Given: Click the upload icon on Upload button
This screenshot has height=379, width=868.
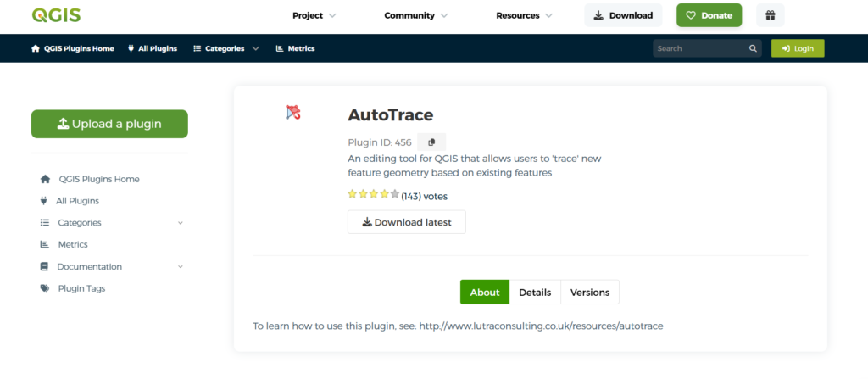Looking at the screenshot, I should [x=63, y=124].
